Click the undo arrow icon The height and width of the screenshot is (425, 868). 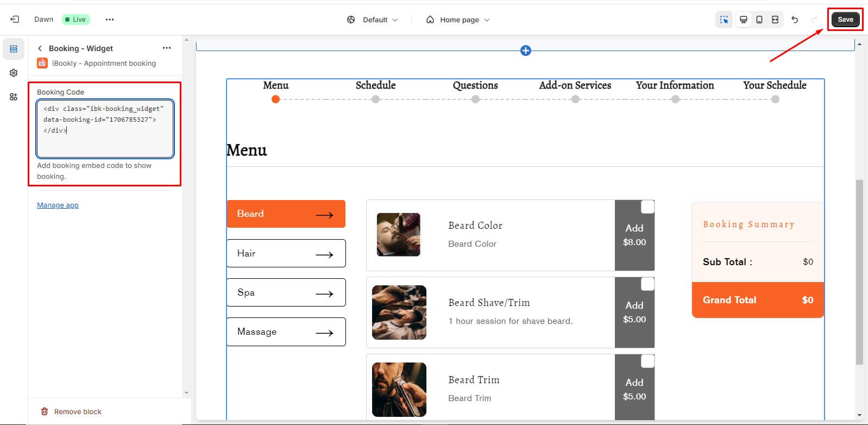tap(795, 20)
